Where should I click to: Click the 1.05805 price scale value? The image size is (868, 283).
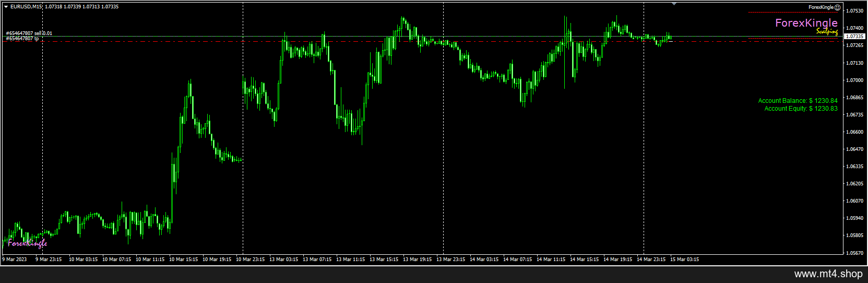tap(854, 235)
